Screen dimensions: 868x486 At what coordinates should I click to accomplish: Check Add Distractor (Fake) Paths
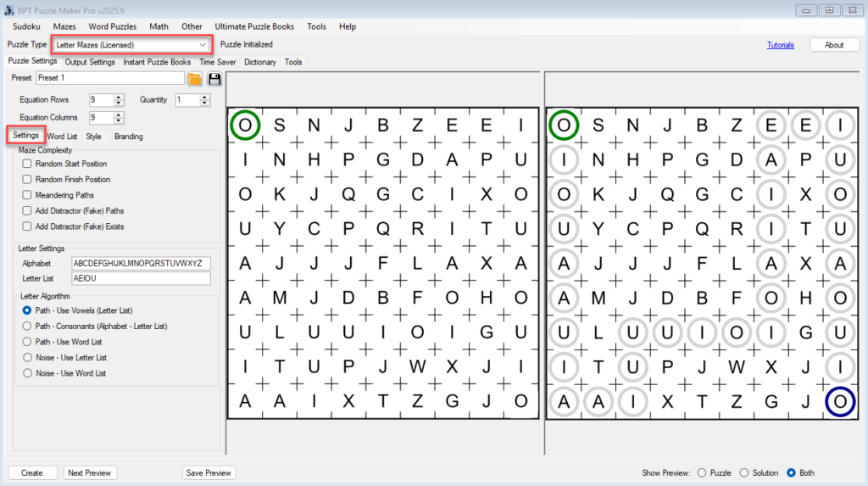(x=28, y=210)
